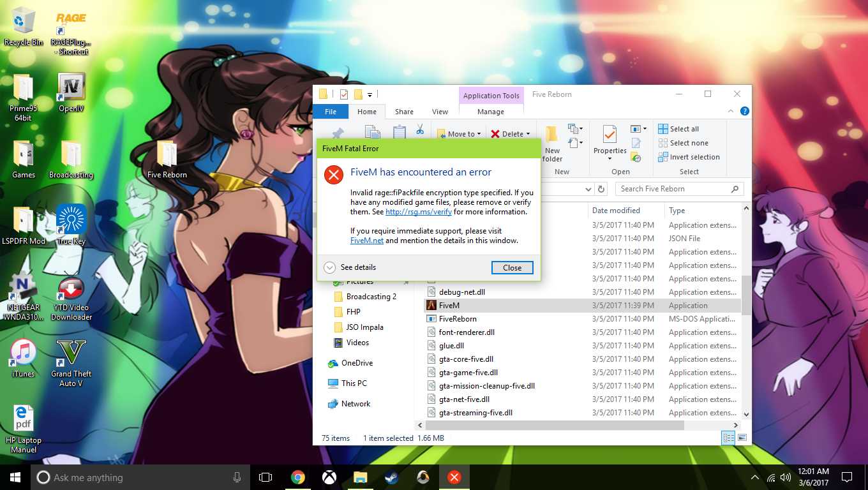Select gta-net-five.dll file

(464, 399)
